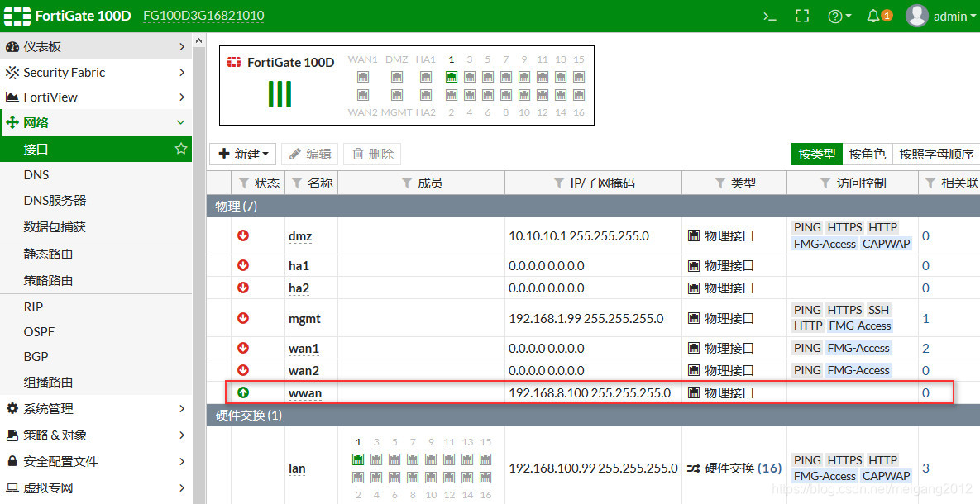This screenshot has height=504, width=980.
Task: Click lan member count (16)
Action: (769, 468)
